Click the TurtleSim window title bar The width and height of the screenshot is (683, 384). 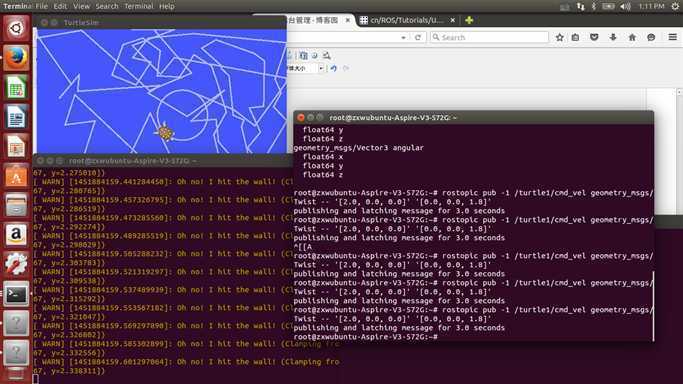(x=159, y=22)
